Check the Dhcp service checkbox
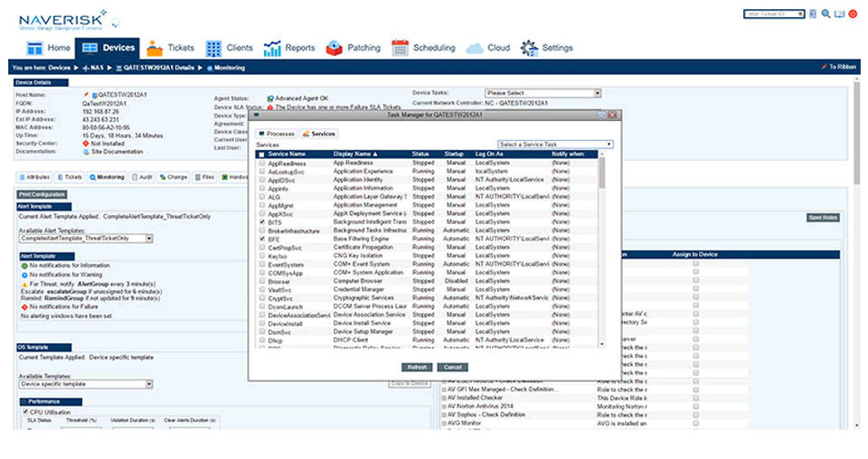The width and height of the screenshot is (868, 459). (x=262, y=340)
